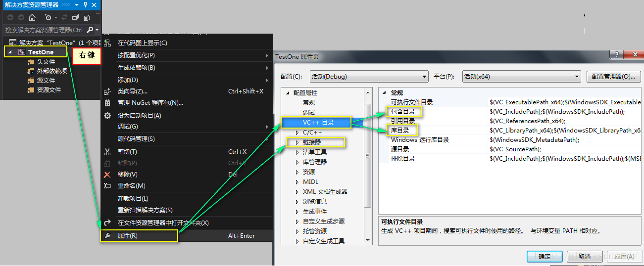Click the red X 移除 icon
Screen dimensions: 644x266
pyautogui.click(x=107, y=175)
